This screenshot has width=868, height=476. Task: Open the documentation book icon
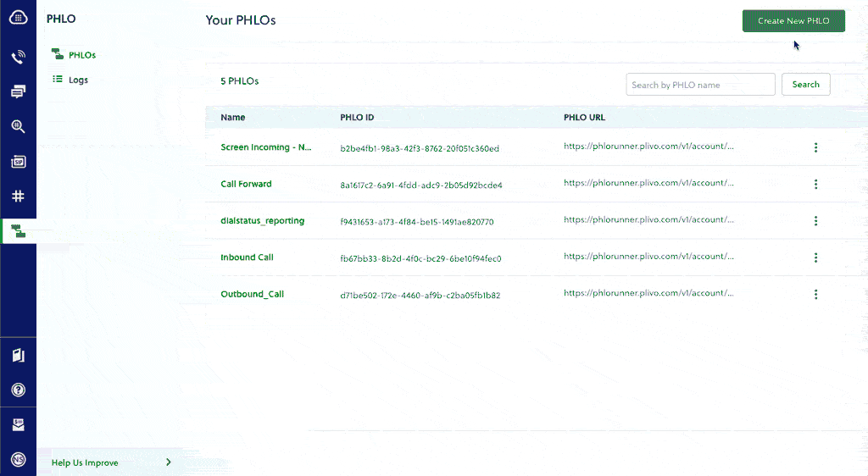pyautogui.click(x=18, y=355)
